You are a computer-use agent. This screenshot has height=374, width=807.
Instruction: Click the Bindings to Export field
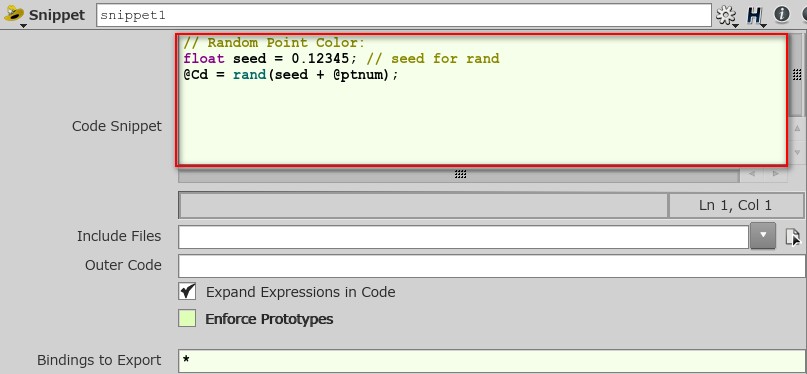[492, 361]
